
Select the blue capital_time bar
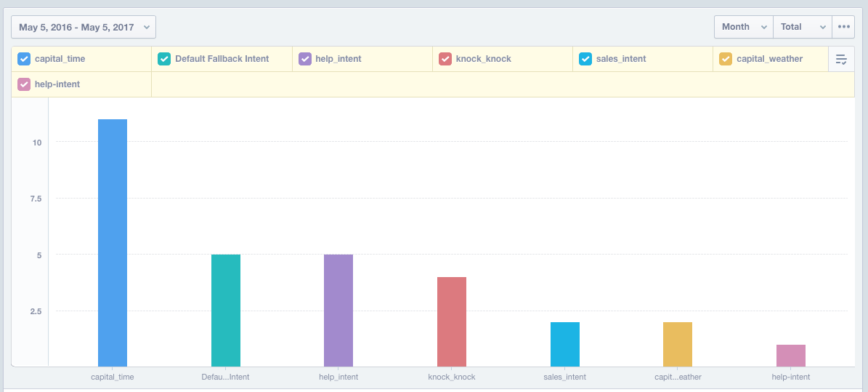(113, 243)
